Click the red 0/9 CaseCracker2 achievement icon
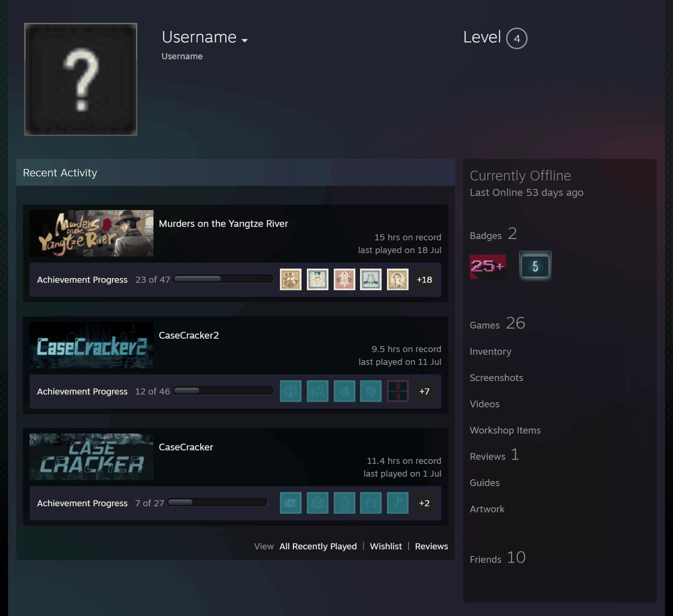Screen dimensions: 673x616 397,391
